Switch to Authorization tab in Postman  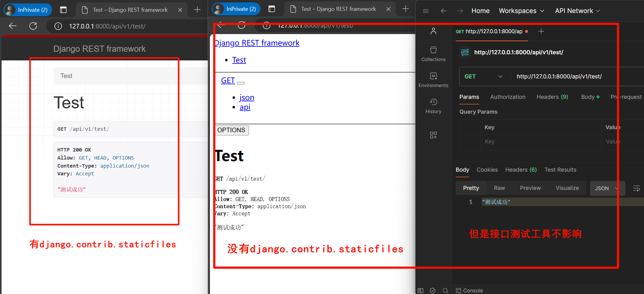[x=508, y=97]
